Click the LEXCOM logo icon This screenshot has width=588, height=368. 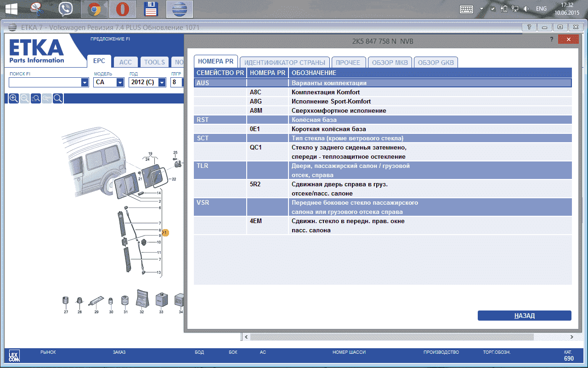point(14,356)
